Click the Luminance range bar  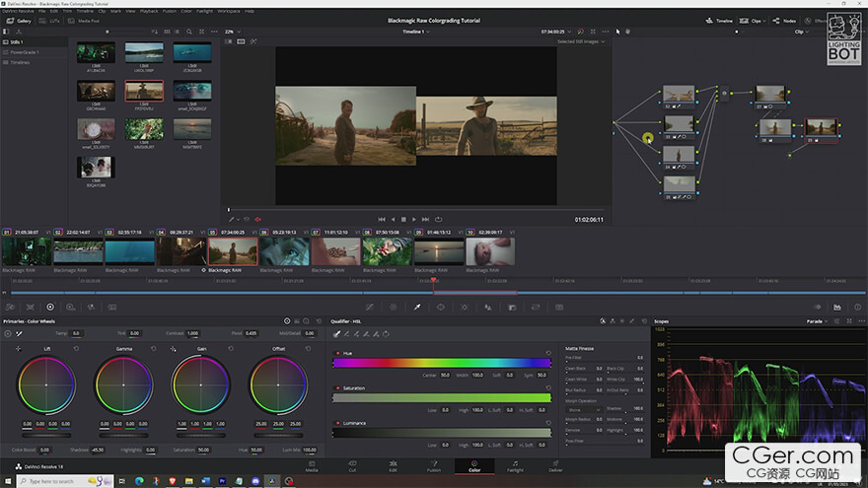(x=442, y=433)
